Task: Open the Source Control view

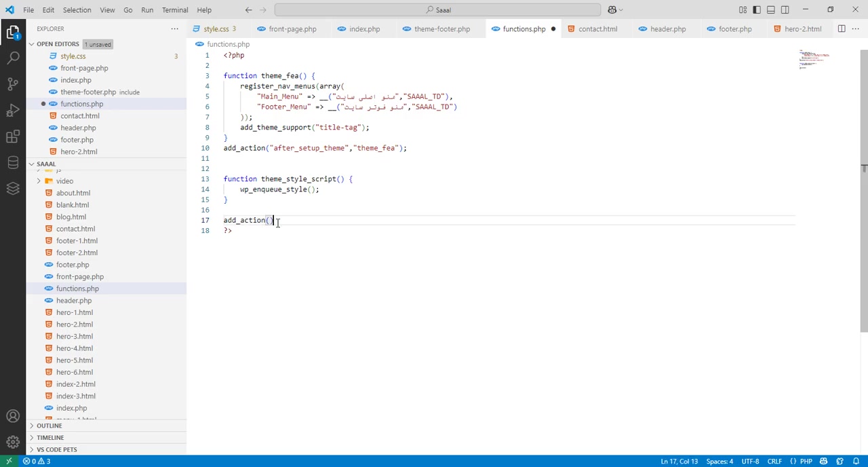Action: (13, 84)
